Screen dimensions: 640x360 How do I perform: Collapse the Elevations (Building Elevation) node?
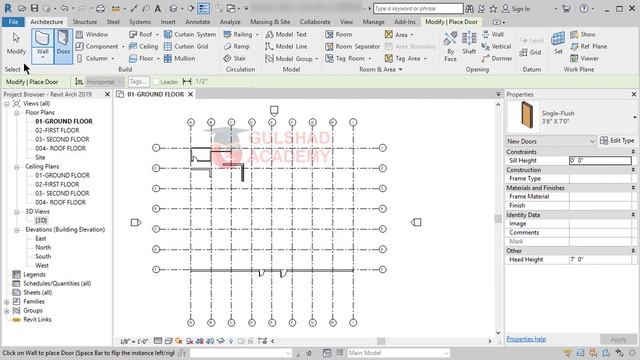point(17,230)
